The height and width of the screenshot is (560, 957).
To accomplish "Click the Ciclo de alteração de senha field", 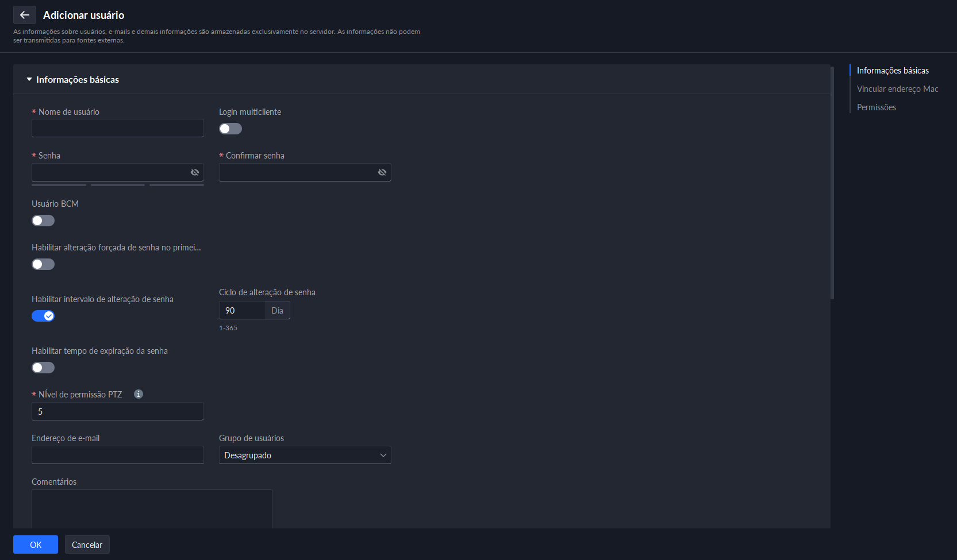I will tap(241, 310).
